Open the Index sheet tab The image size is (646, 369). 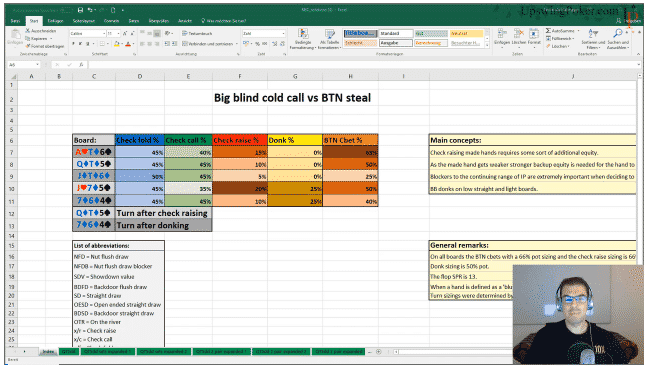tap(48, 352)
